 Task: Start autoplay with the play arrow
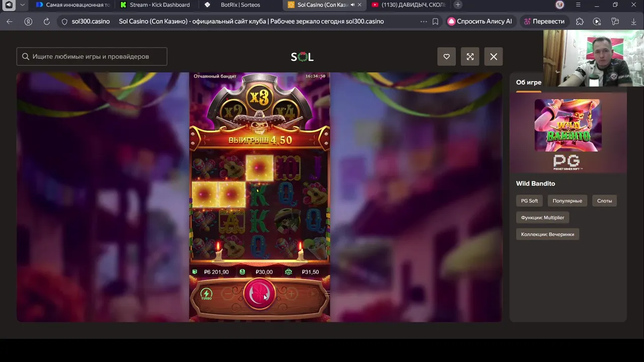[x=312, y=294]
